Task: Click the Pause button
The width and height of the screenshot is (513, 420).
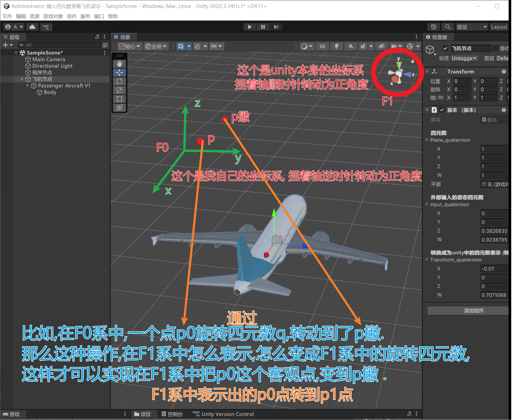Action: (x=263, y=27)
